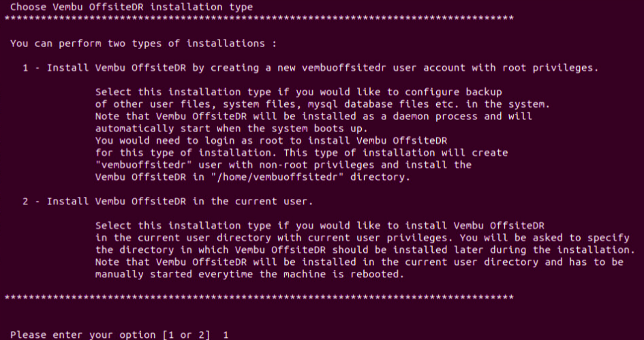Click the "[1 or 2]" option hint
Viewport: 644px width, 340px height.
pyautogui.click(x=187, y=335)
